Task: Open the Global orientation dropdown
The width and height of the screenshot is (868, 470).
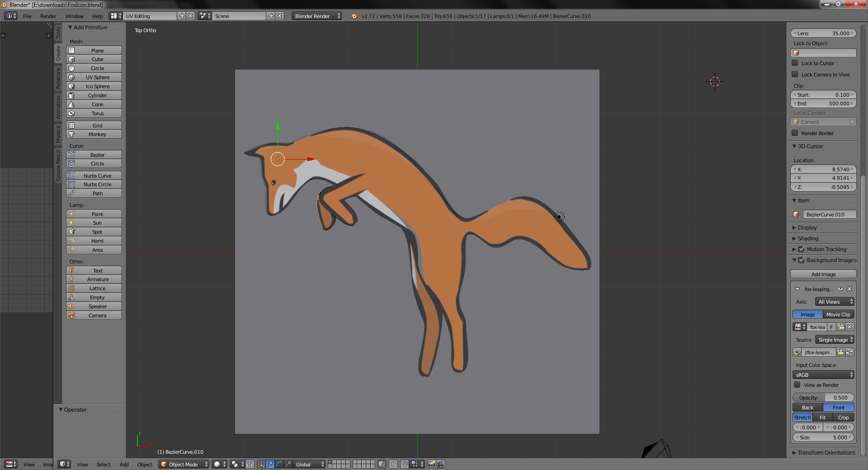Action: [309, 464]
